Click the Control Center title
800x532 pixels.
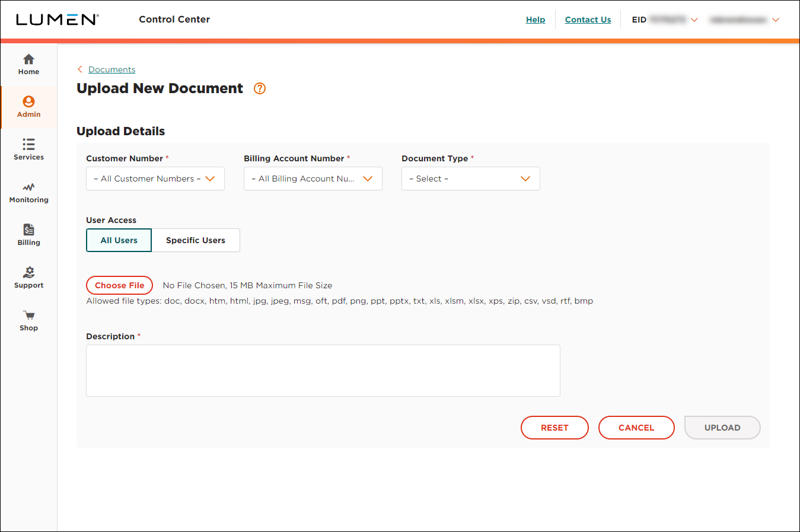tap(174, 20)
